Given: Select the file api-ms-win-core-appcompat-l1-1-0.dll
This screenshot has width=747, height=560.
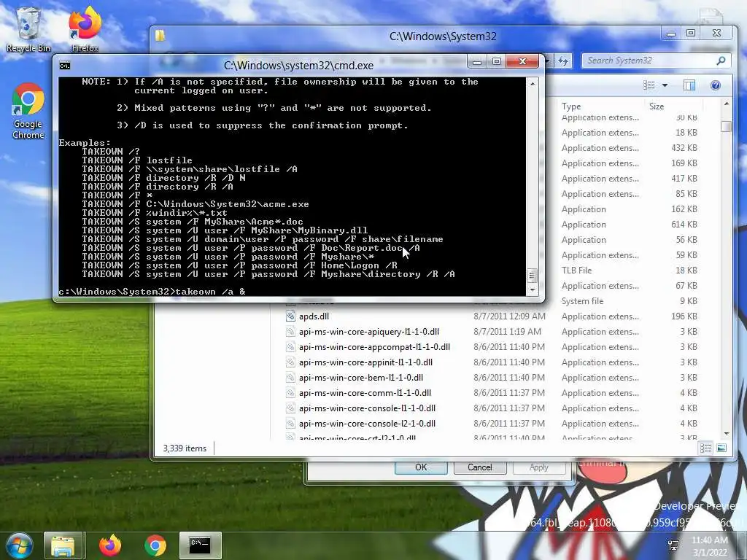Looking at the screenshot, I should (x=374, y=346).
